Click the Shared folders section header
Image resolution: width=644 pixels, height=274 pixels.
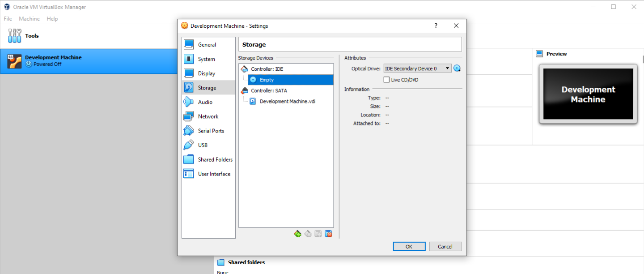tap(246, 262)
